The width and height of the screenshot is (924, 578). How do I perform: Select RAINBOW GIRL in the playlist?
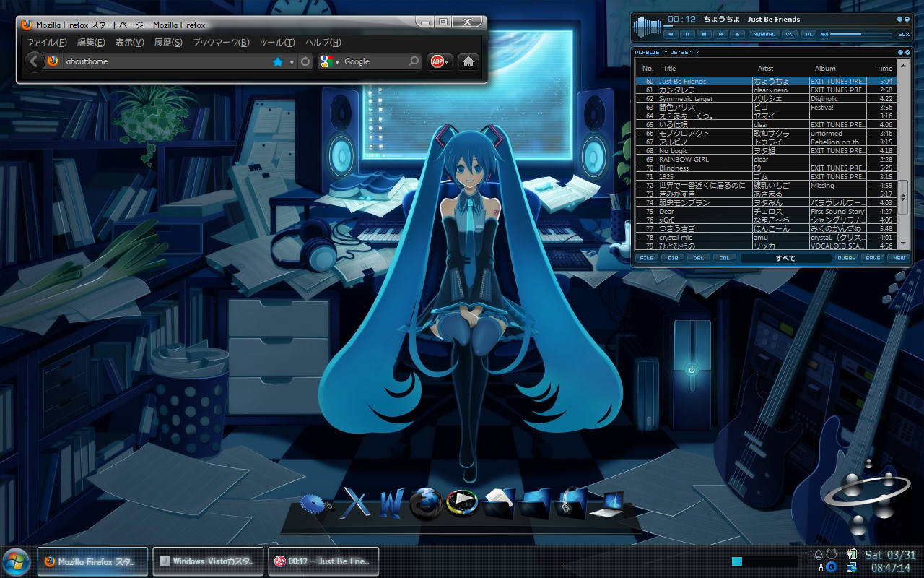point(767,159)
